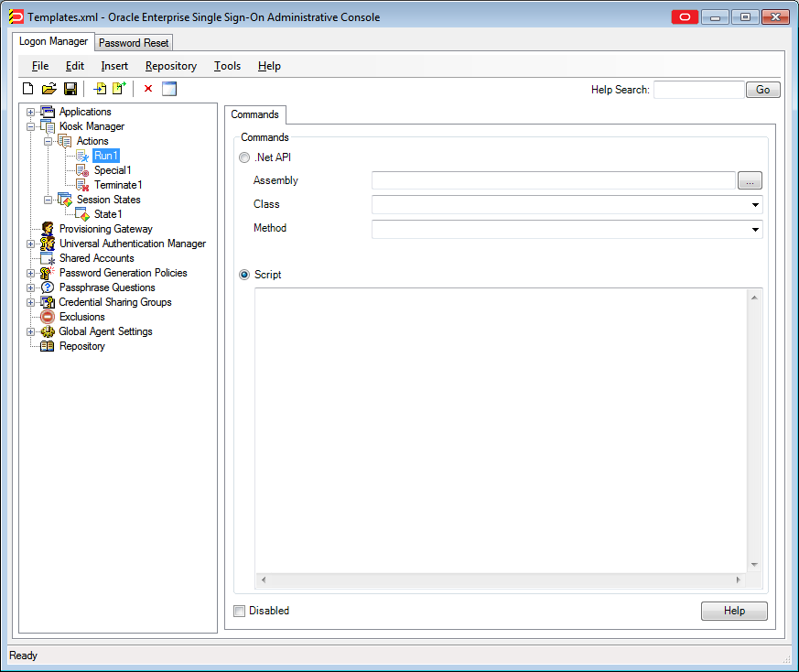Expand Credential Sharing Groups node
This screenshot has height=672, width=799.
(30, 303)
